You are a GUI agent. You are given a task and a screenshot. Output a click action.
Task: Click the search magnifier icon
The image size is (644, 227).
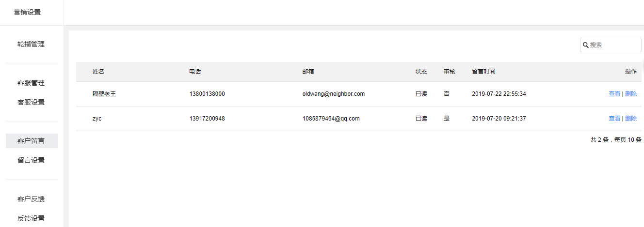coord(585,45)
